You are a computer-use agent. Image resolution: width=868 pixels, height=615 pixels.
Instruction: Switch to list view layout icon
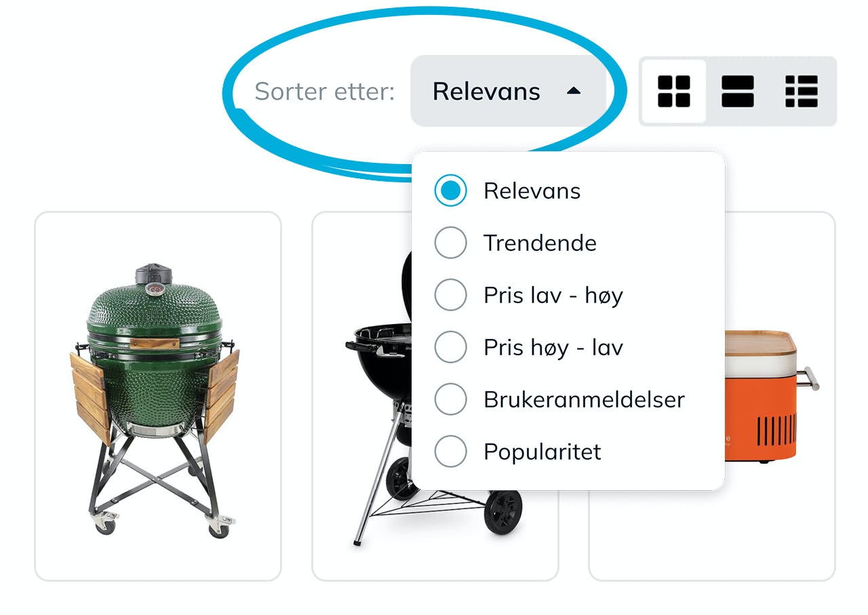802,91
